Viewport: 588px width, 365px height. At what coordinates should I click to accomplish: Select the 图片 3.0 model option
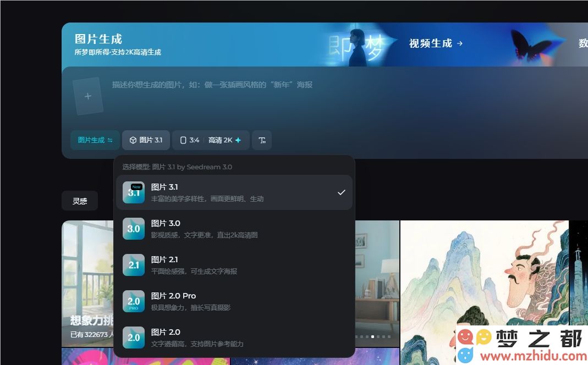coord(234,229)
